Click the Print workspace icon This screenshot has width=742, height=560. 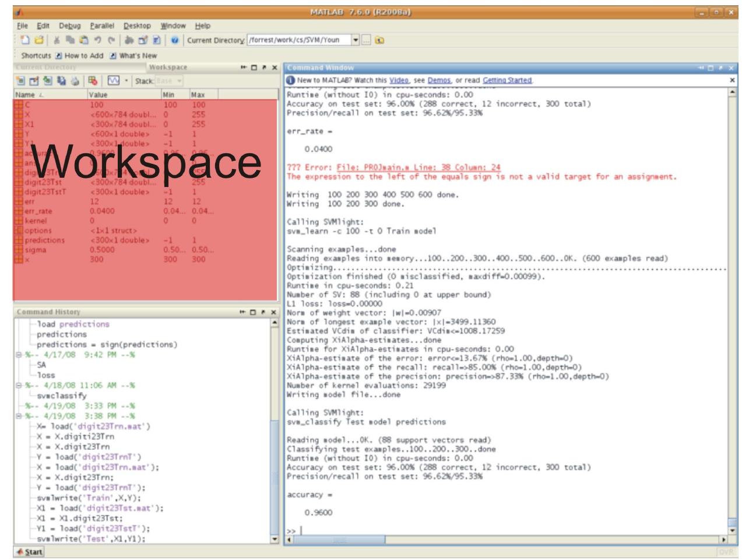click(x=75, y=81)
